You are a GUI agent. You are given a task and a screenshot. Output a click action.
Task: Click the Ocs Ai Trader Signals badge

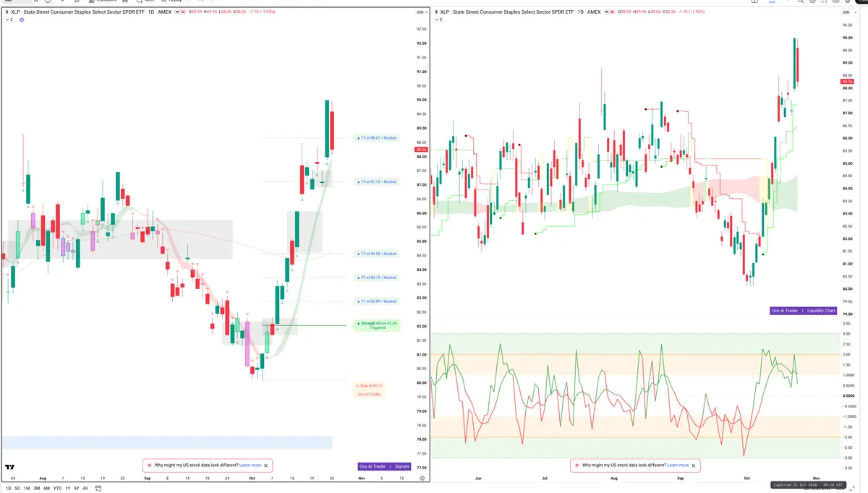[x=384, y=466]
